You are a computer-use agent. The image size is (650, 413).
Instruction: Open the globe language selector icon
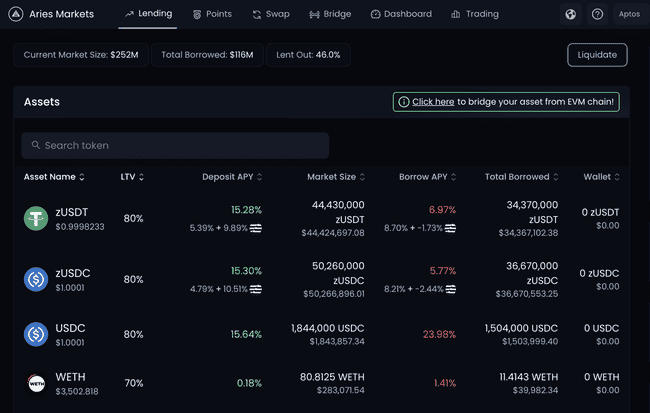[x=570, y=14]
